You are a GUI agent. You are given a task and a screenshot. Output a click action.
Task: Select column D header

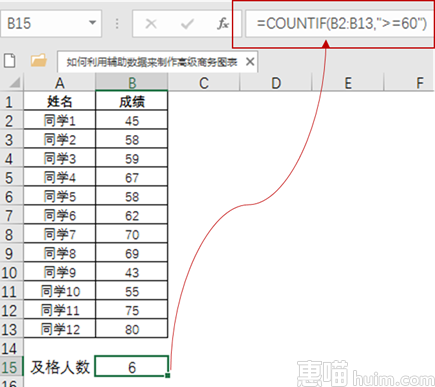276,82
